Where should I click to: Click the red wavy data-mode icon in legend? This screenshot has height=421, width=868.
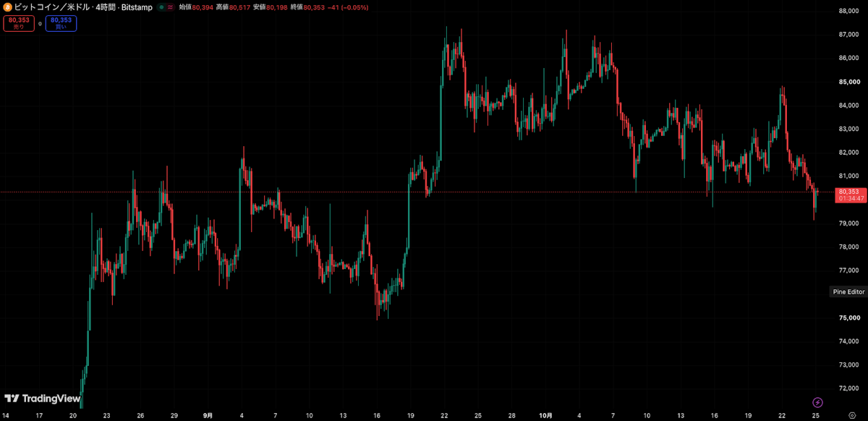point(170,7)
